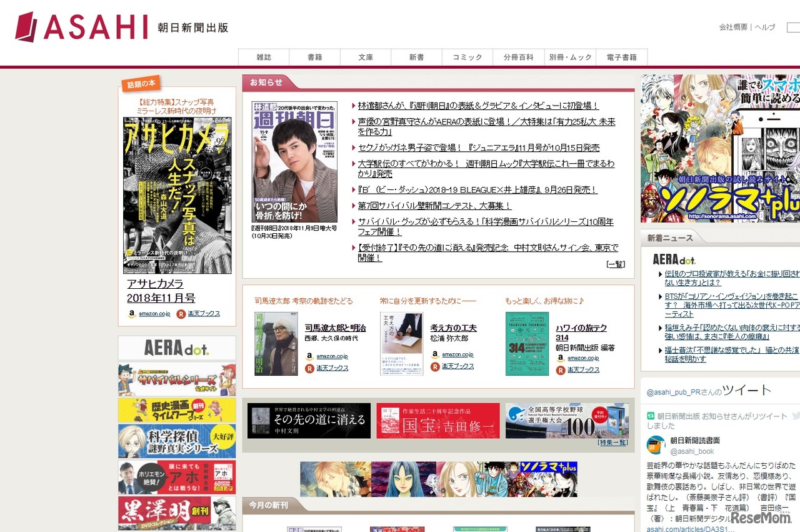This screenshot has height=532, width=800.
Task: Click the 朝日新聞読書面 Twitter avatar
Action: [x=656, y=445]
